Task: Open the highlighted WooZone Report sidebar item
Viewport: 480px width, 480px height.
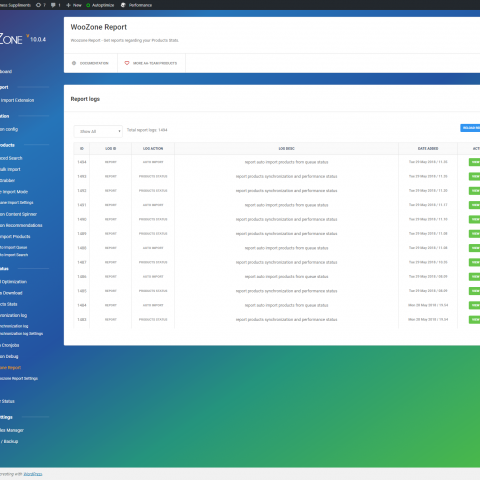Action: tap(10, 368)
